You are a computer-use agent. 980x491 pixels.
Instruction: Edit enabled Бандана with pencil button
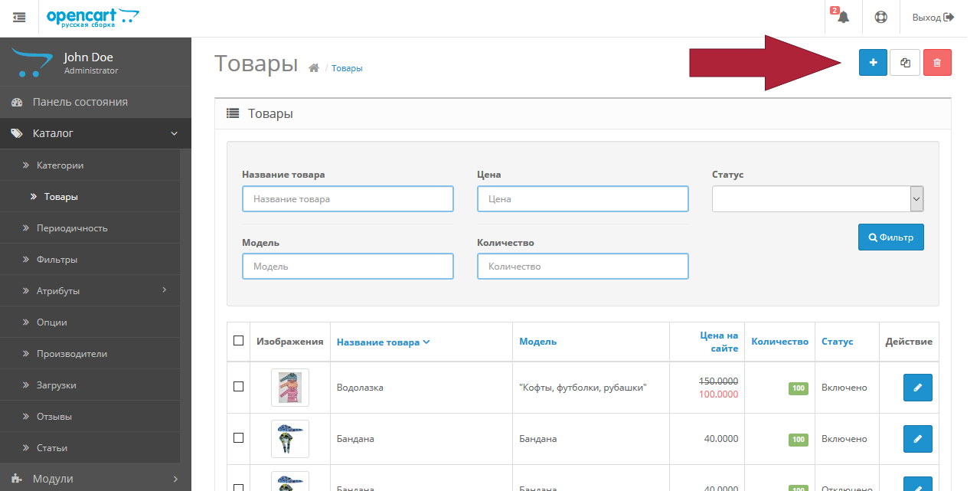point(918,439)
